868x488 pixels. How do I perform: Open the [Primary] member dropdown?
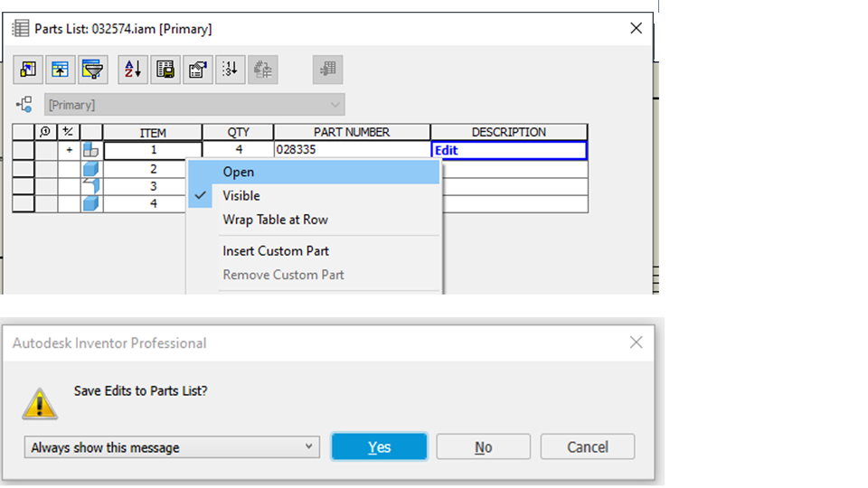[x=194, y=105]
